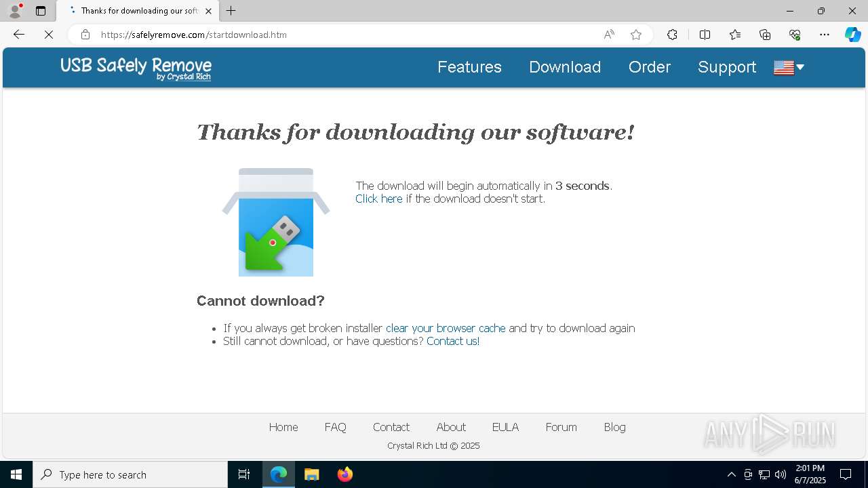Open FAQ footer link

(x=336, y=427)
